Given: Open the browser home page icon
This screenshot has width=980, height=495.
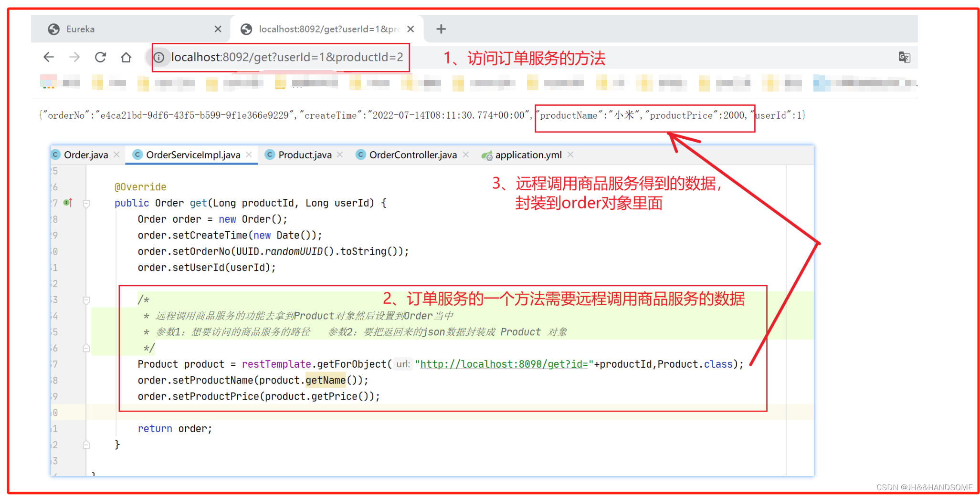Looking at the screenshot, I should coord(126,57).
